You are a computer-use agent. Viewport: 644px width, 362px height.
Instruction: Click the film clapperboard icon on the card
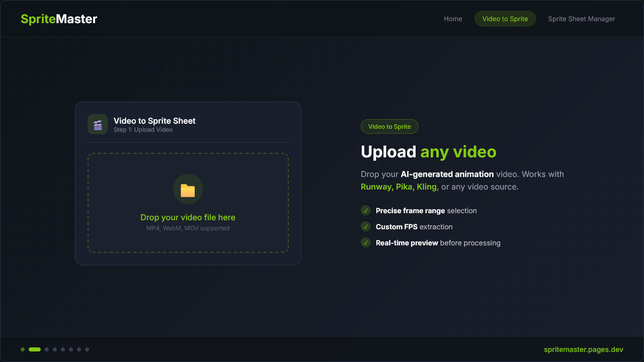[98, 124]
